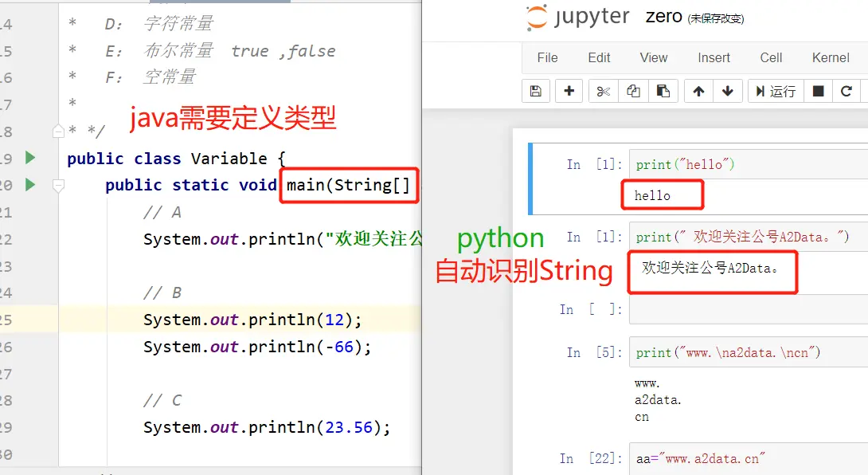Image resolution: width=868 pixels, height=475 pixels.
Task: Click the System.out.println(12) line in the editor
Action: pyautogui.click(x=252, y=320)
